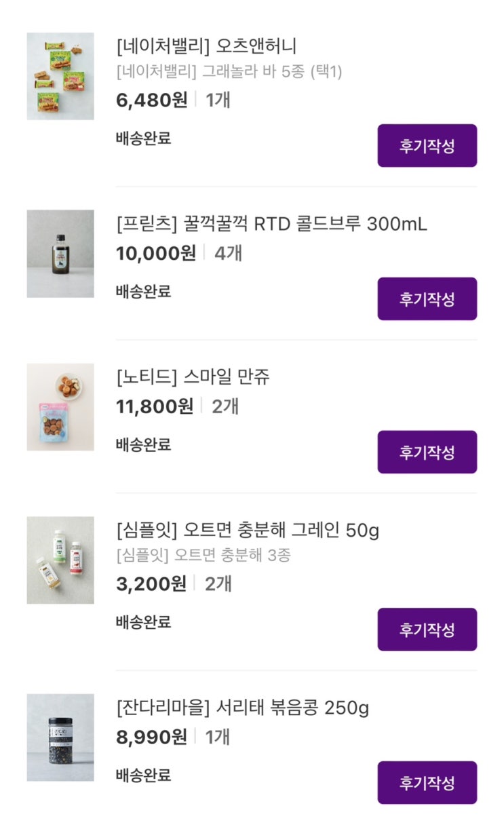Write a review for 심플잇 오트면

coord(427,629)
